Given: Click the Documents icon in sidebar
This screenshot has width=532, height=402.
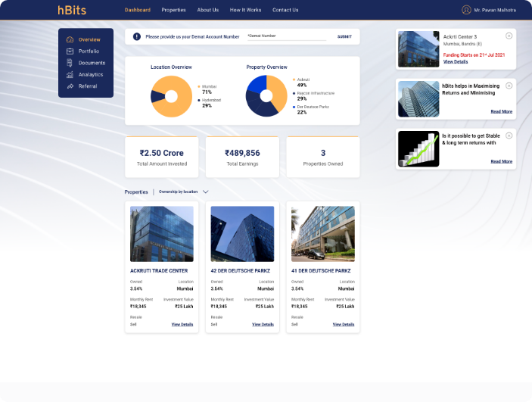Looking at the screenshot, I should (x=70, y=63).
